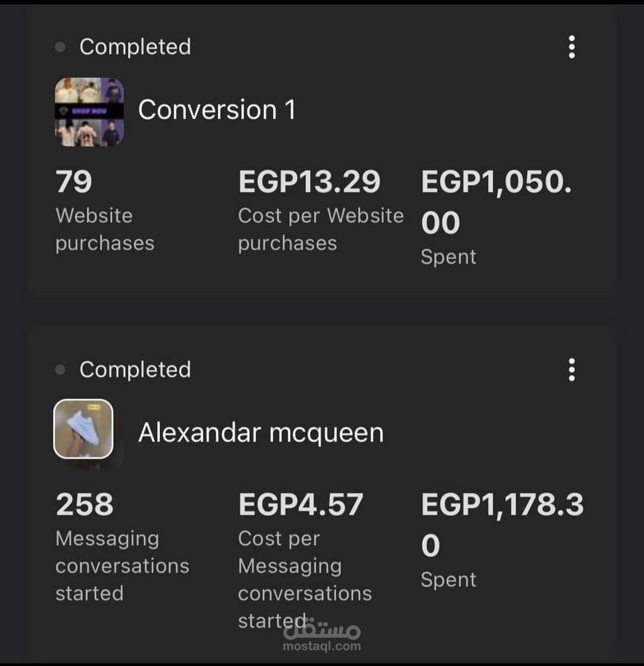This screenshot has width=644, height=666.
Task: Click the EGP13.29 cost value
Action: pos(309,182)
